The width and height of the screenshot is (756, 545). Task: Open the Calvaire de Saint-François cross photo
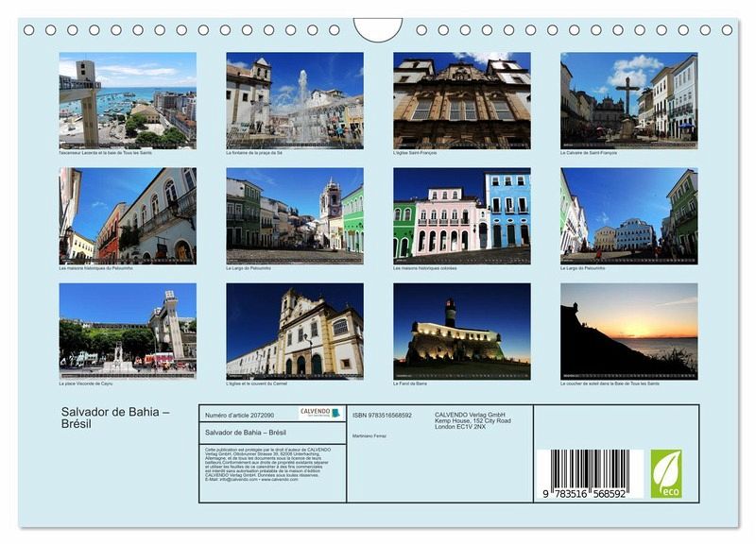pos(629,100)
